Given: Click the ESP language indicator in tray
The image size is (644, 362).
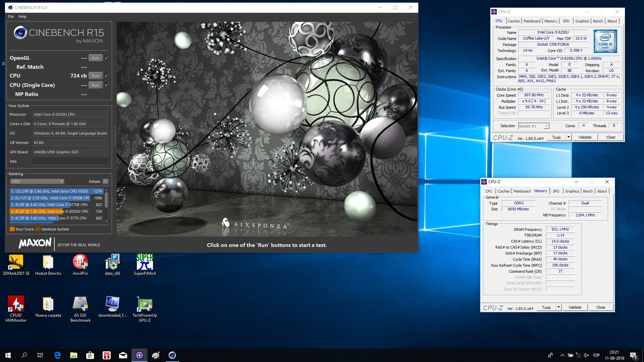Looking at the screenshot, I should (596, 355).
